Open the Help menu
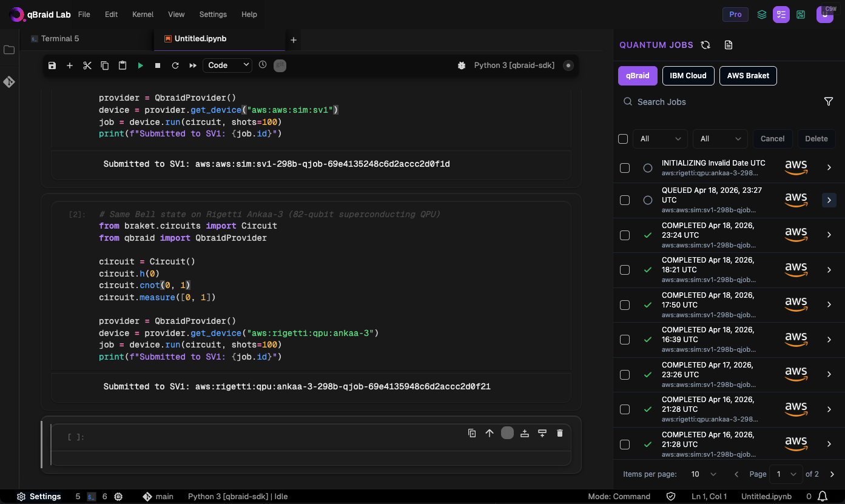The height and width of the screenshot is (504, 845). point(249,14)
